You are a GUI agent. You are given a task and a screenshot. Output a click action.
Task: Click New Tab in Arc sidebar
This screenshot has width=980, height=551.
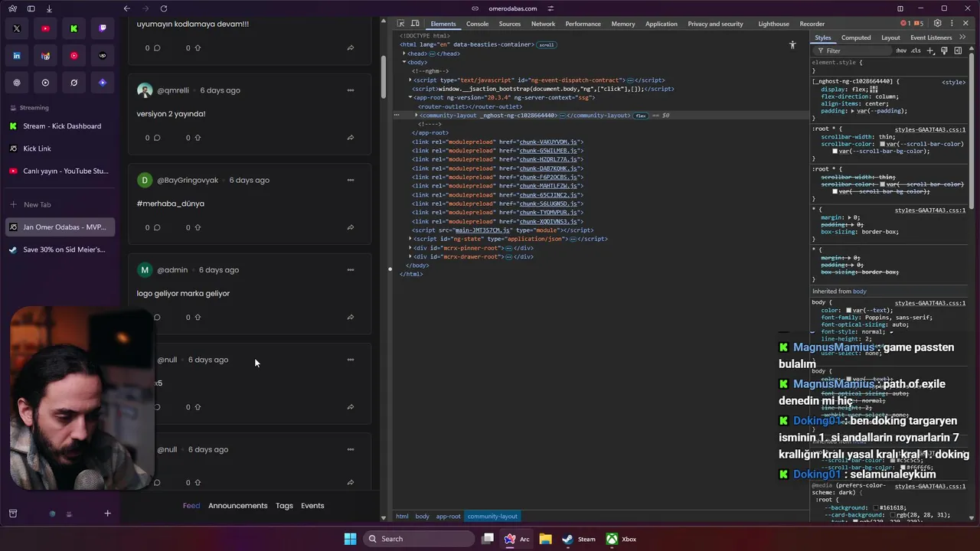(x=60, y=204)
